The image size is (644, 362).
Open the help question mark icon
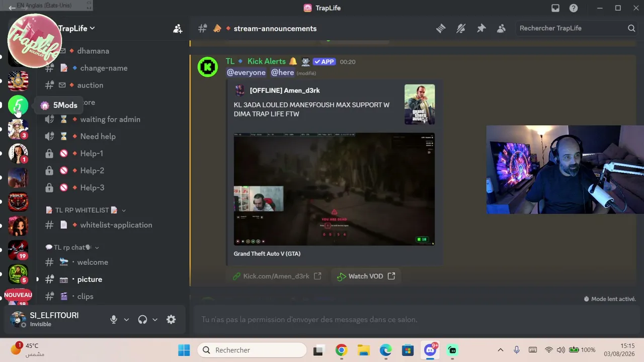click(574, 8)
